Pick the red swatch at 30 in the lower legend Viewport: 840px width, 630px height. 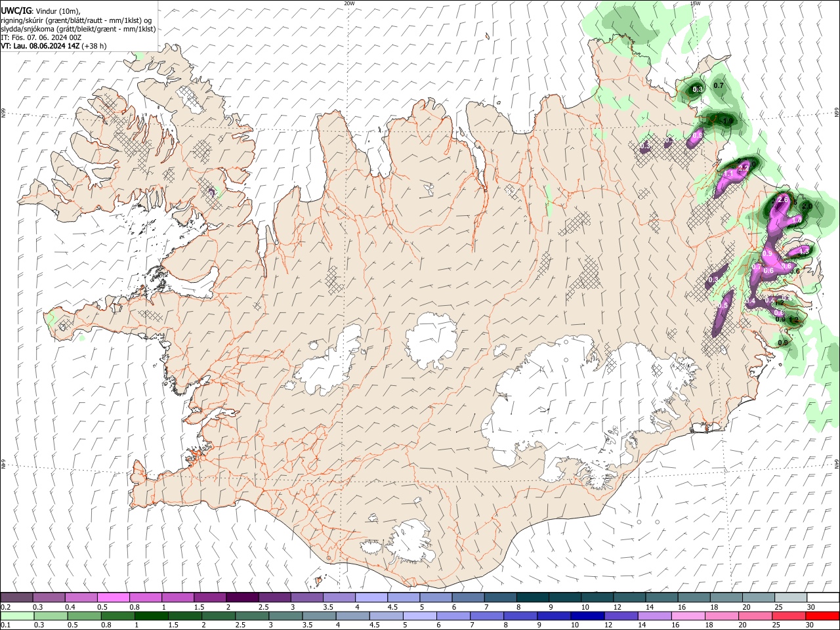(823, 616)
